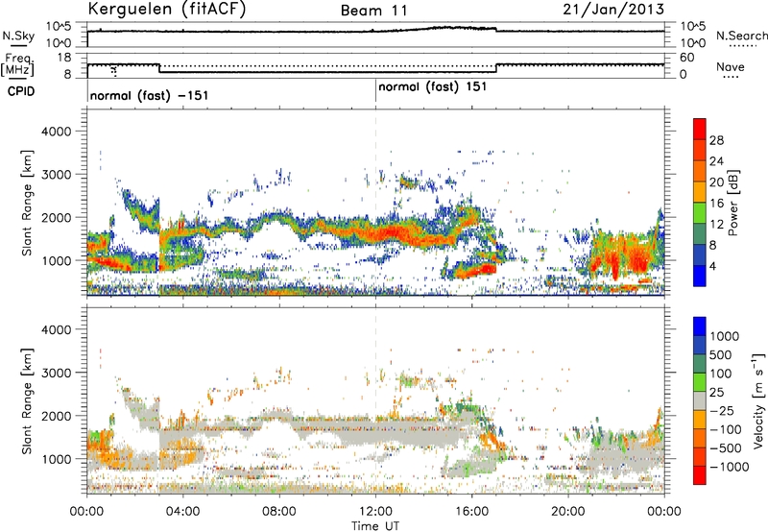Click the '20:00' time axis label
768x532 pixels.
568,512
